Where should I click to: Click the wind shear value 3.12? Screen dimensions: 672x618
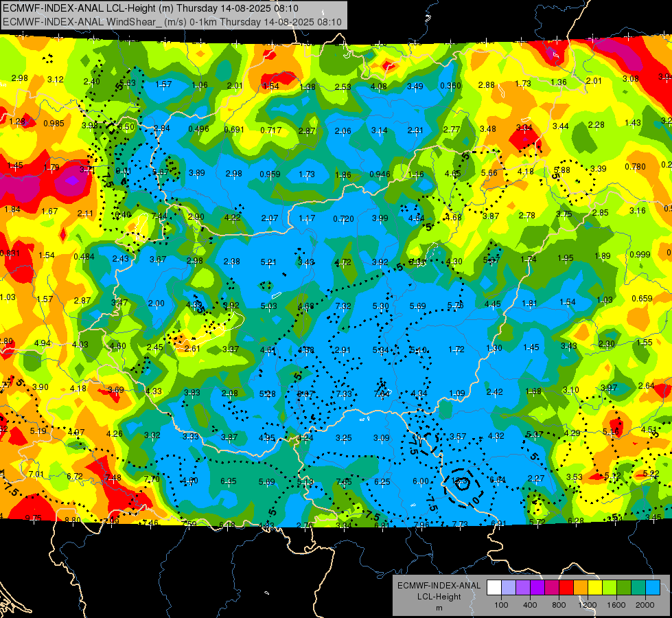[56, 80]
